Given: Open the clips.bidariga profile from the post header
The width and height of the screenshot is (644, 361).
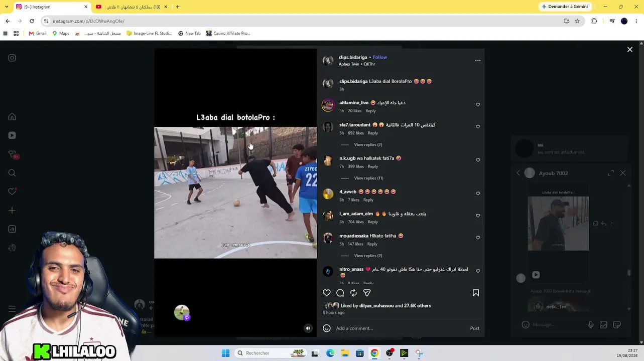Looking at the screenshot, I should (x=353, y=57).
